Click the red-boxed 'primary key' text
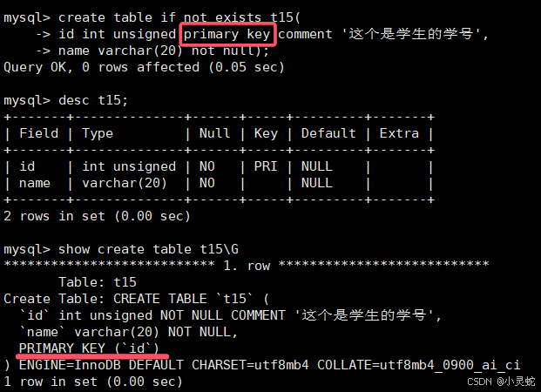The image size is (541, 392). [x=227, y=35]
